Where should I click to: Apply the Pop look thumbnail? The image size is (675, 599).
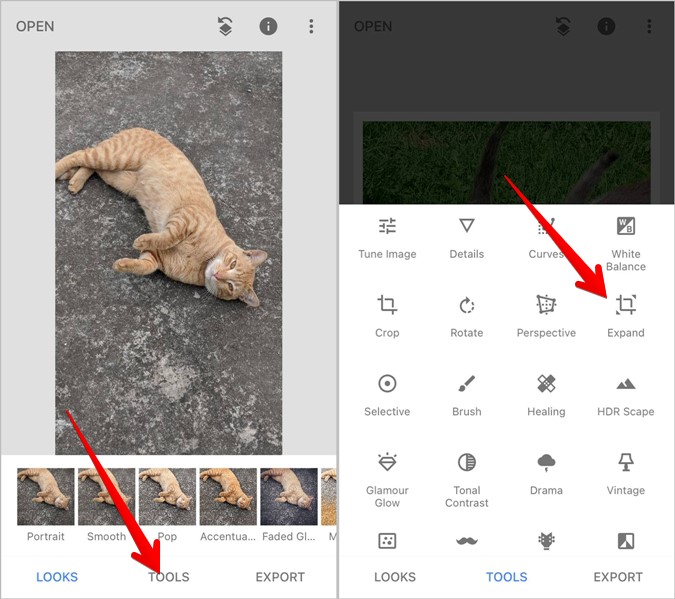tap(167, 497)
